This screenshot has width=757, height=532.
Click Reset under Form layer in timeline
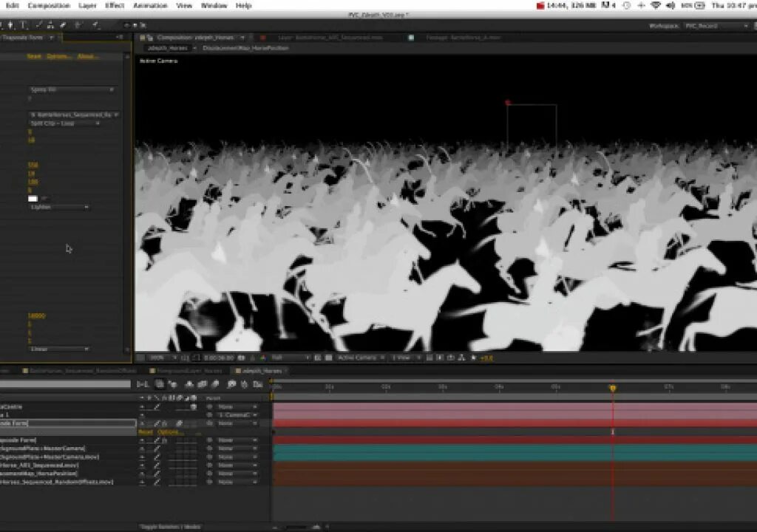click(x=146, y=432)
